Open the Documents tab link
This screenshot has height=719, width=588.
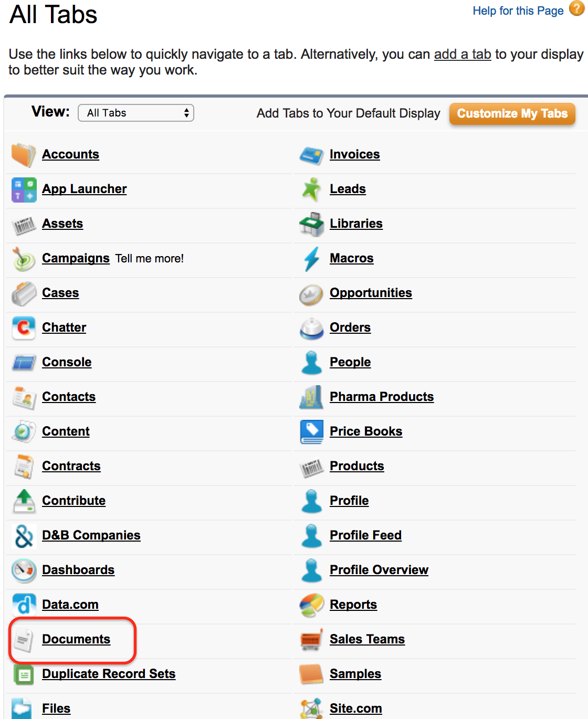pyautogui.click(x=76, y=639)
